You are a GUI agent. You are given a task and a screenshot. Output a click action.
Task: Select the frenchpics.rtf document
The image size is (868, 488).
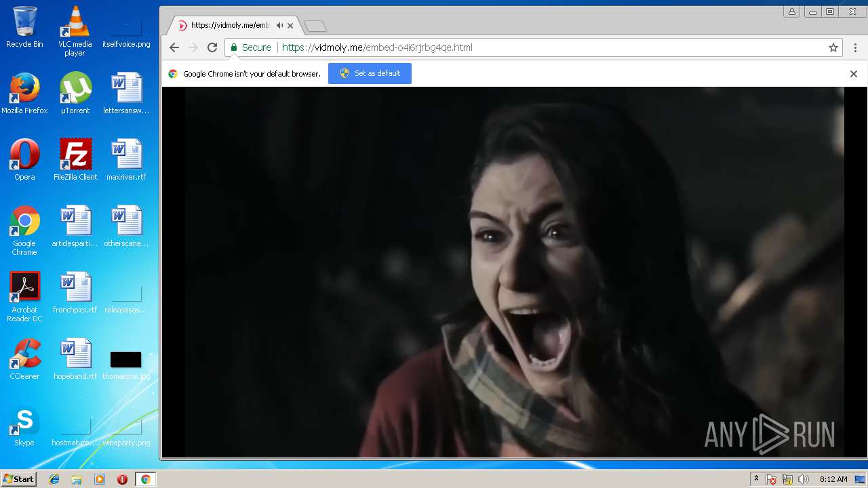click(x=75, y=293)
